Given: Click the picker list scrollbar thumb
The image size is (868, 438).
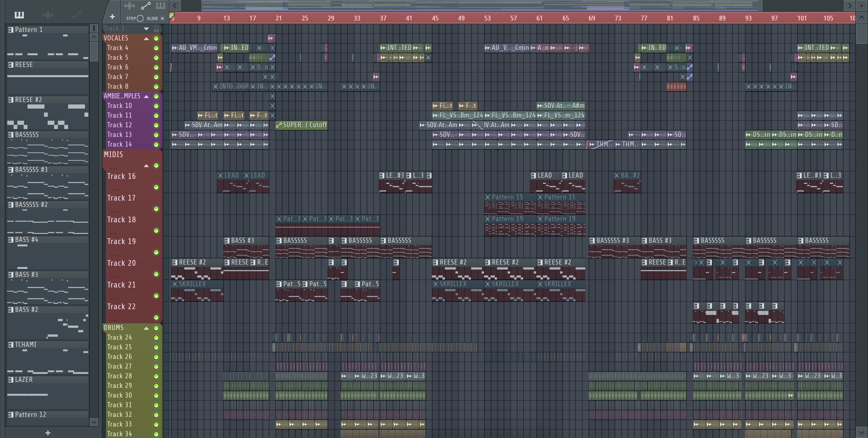Looking at the screenshot, I should point(94,51).
